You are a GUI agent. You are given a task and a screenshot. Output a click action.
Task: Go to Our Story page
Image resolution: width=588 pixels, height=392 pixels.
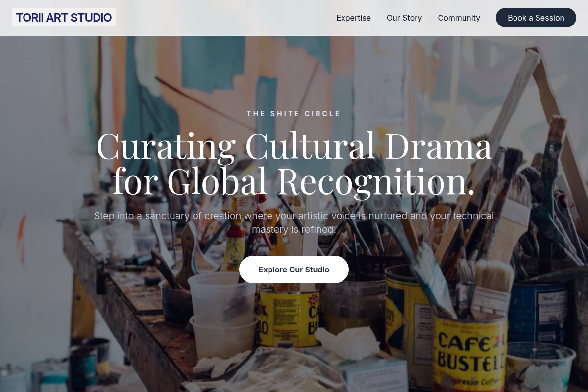pyautogui.click(x=404, y=18)
